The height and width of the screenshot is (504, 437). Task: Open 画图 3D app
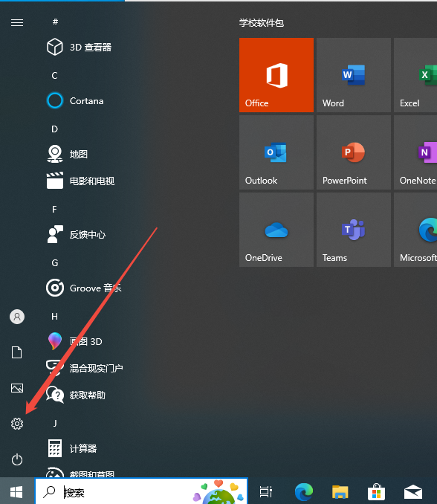74,341
